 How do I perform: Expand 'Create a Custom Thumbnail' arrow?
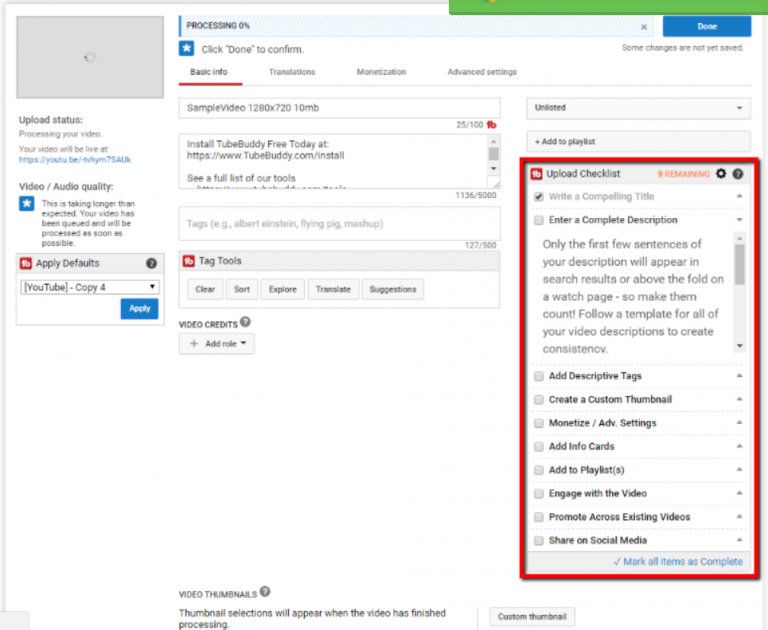[740, 399]
